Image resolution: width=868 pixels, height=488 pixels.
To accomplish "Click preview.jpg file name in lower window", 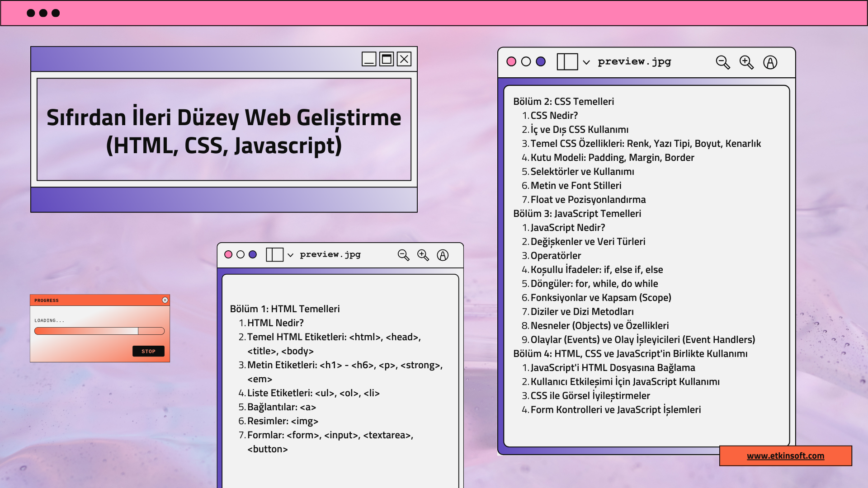I will tap(330, 254).
